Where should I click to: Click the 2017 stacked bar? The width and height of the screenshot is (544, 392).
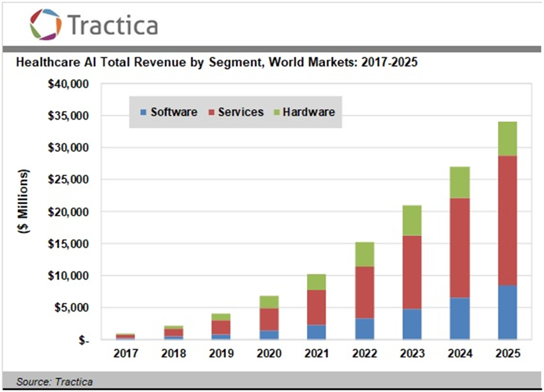[x=126, y=336]
